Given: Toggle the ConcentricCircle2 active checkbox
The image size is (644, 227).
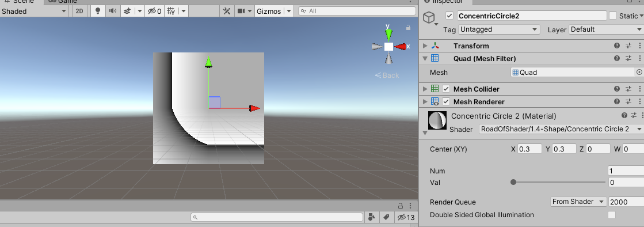Looking at the screenshot, I should tap(449, 16).
